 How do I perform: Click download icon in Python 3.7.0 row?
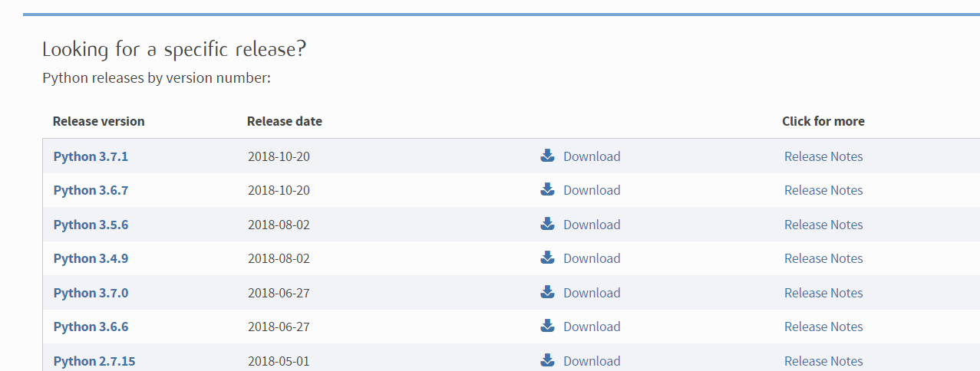click(x=547, y=292)
